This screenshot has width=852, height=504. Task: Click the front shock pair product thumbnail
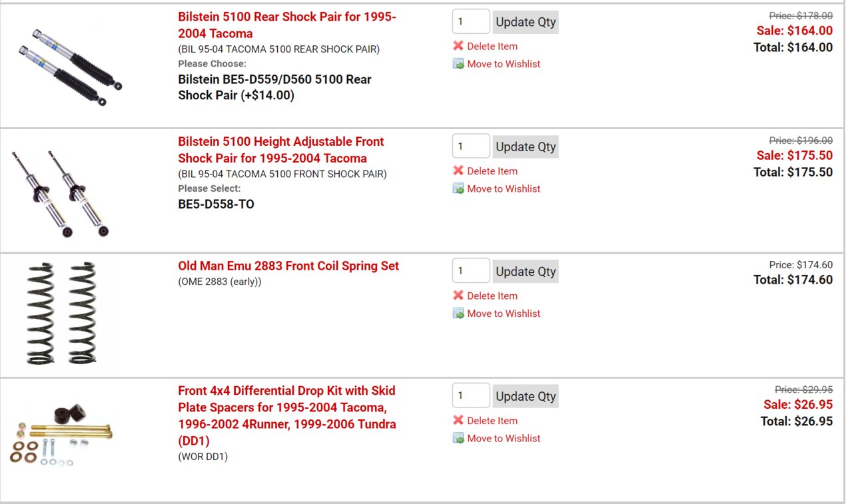point(60,193)
